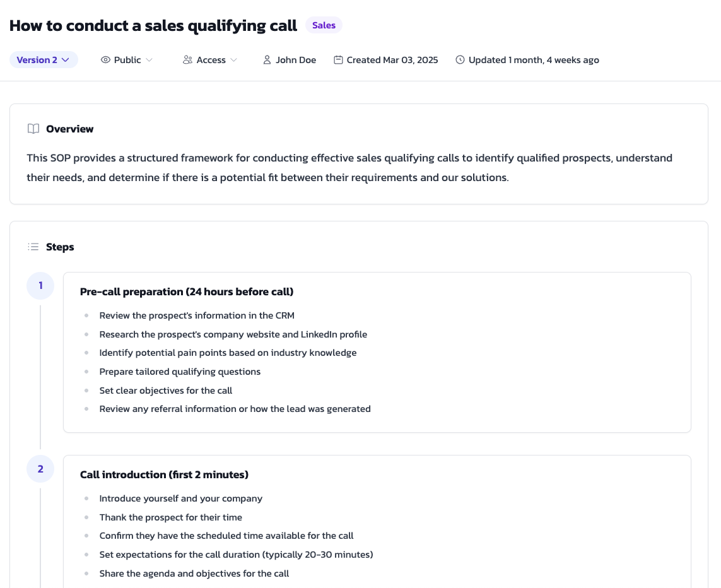Expand the Public visibility dropdown chevron
The width and height of the screenshot is (721, 588).
pyautogui.click(x=149, y=60)
